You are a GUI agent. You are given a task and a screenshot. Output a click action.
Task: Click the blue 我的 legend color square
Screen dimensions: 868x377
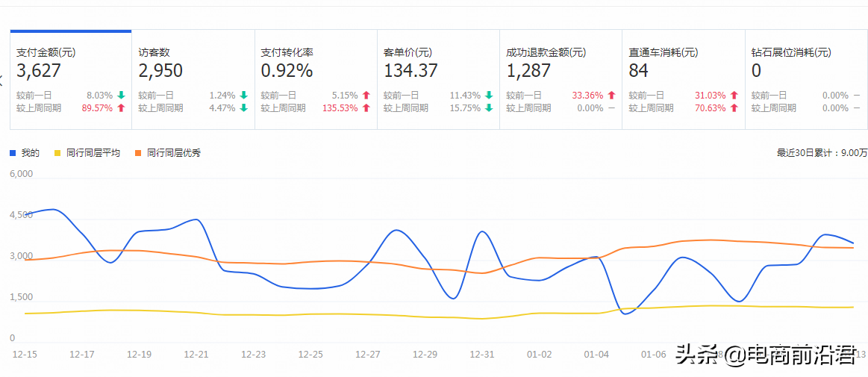pos(13,153)
